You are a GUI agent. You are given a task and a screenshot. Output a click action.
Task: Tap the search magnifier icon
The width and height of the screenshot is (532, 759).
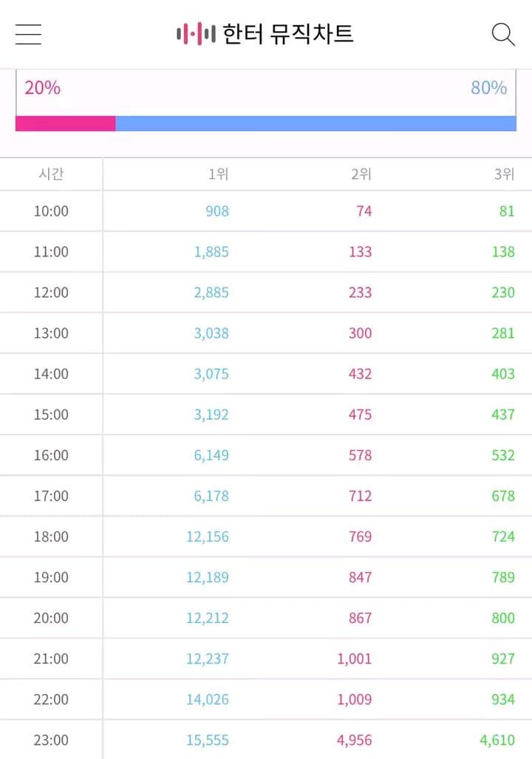(x=503, y=35)
